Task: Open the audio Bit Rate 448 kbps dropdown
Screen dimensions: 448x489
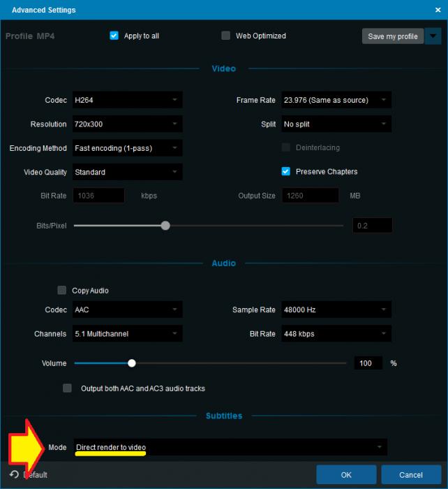Action: click(x=336, y=334)
